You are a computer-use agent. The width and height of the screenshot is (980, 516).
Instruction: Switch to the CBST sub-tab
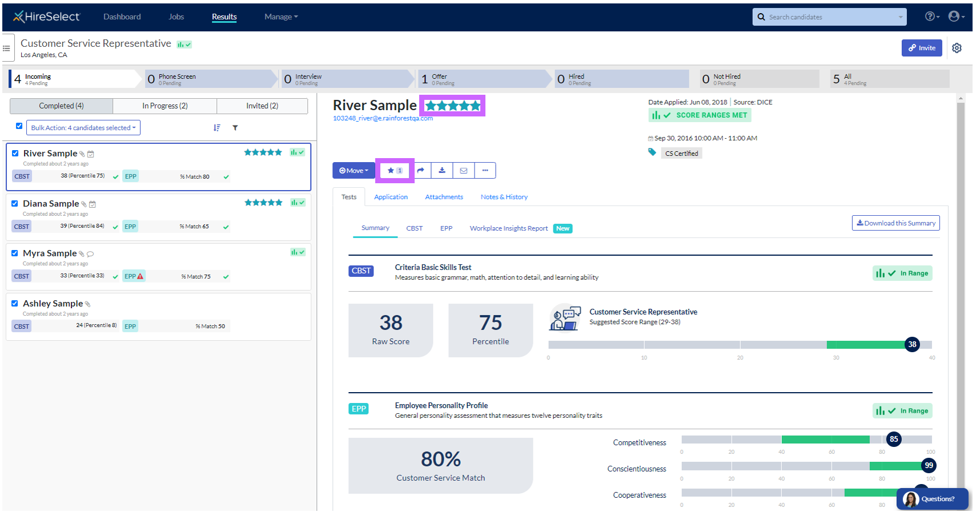click(x=415, y=228)
